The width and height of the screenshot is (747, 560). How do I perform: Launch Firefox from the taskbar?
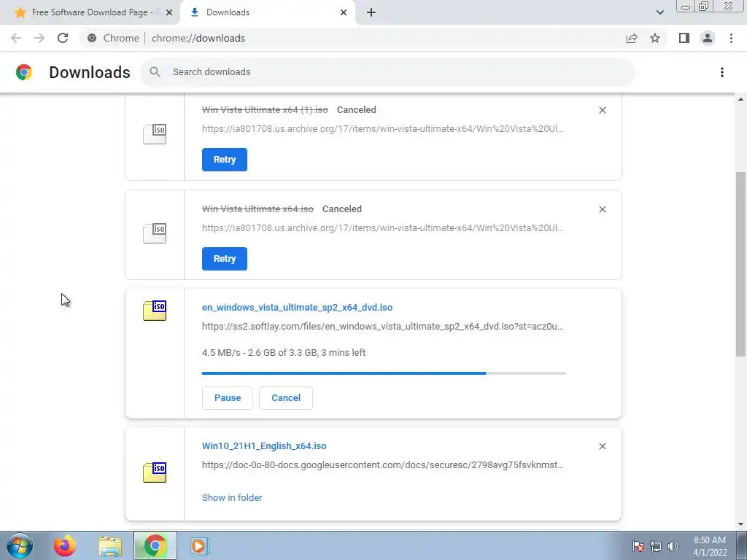pyautogui.click(x=65, y=545)
